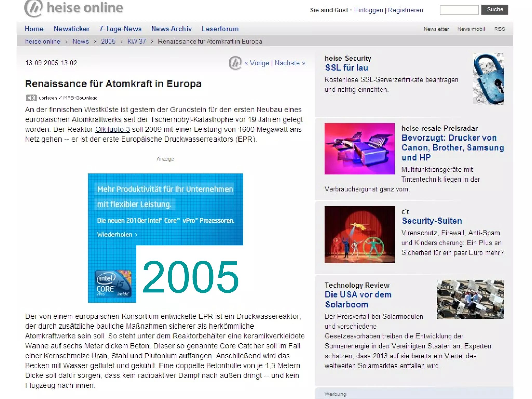Open the Home menu item
Viewport: 532px width, 399px height.
point(34,29)
